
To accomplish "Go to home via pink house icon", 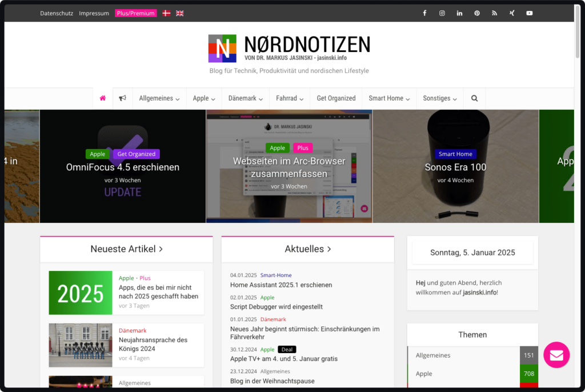I will click(x=103, y=98).
